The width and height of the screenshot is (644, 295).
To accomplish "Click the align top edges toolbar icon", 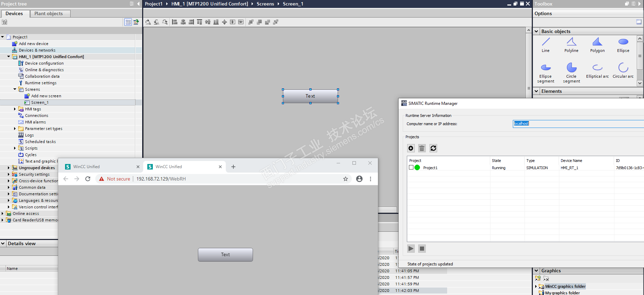I will tap(200, 22).
